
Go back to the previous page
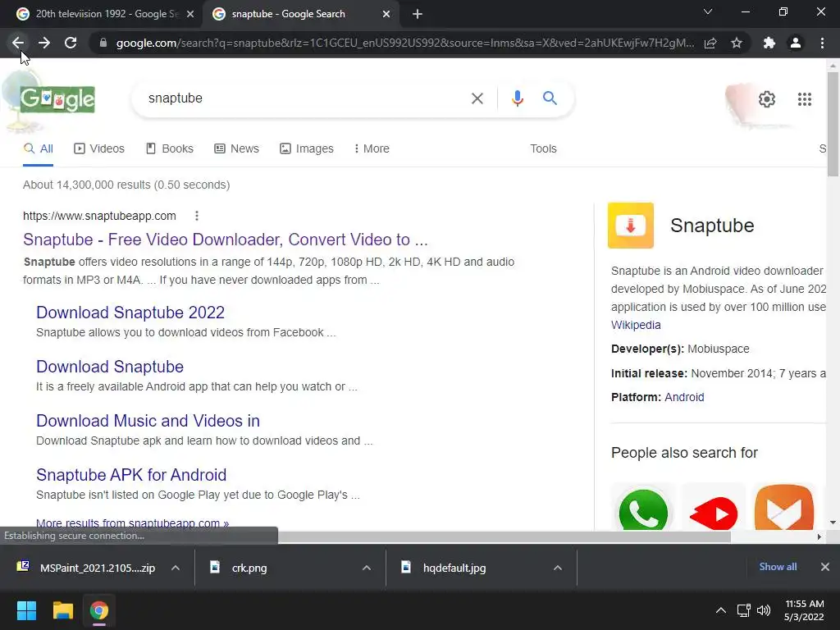[x=18, y=43]
